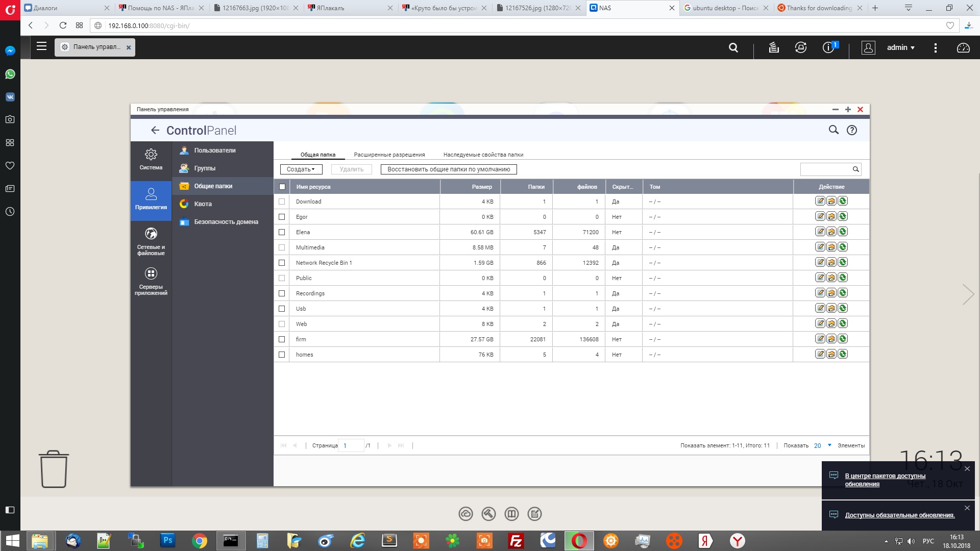Click Восстановить общие папки по умолчанию button
This screenshot has height=551, width=980.
[x=449, y=169]
